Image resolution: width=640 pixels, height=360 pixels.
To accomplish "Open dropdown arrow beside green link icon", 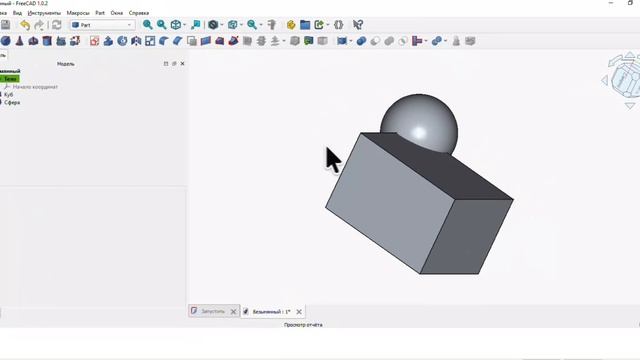I will click(328, 25).
